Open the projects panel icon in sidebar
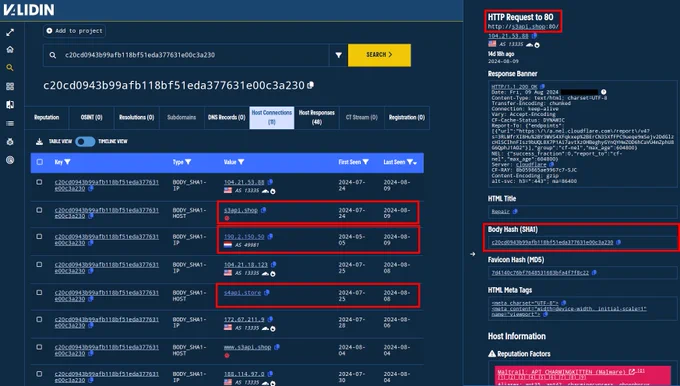 click(10, 105)
